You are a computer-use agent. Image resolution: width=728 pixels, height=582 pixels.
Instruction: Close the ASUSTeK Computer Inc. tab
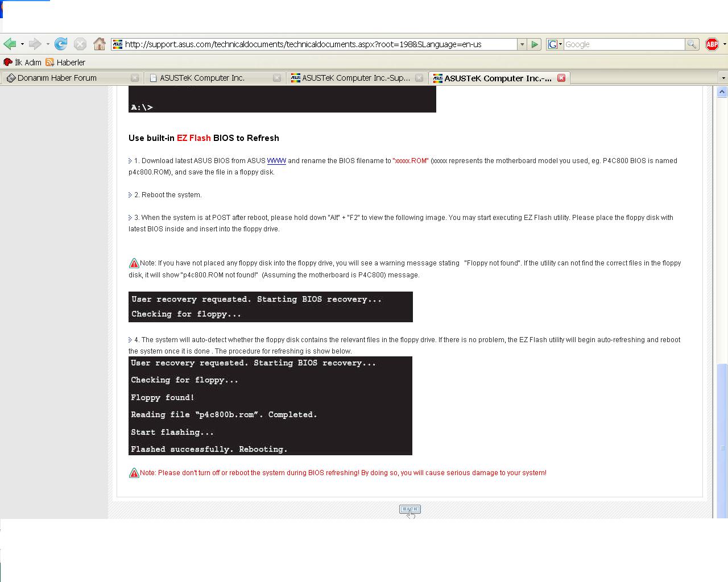277,78
